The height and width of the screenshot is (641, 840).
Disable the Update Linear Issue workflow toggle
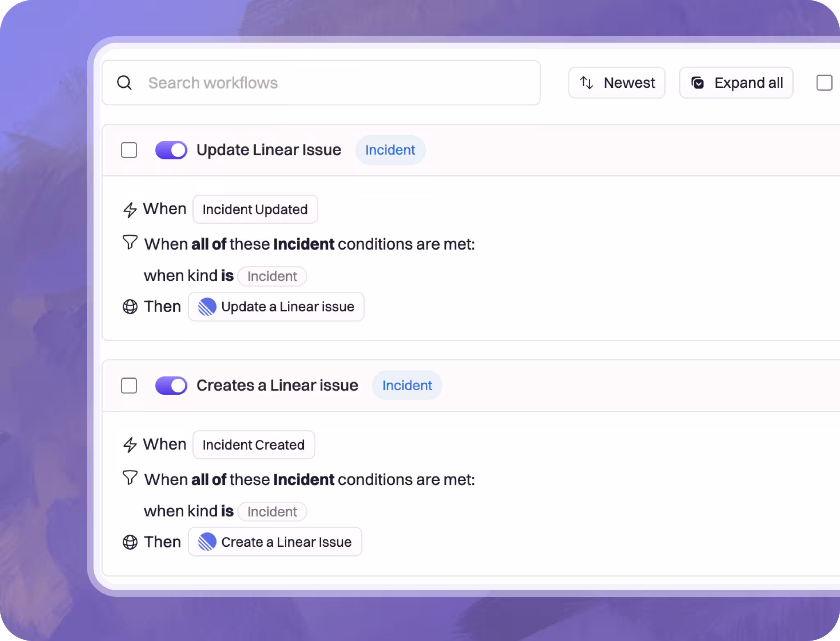[171, 150]
